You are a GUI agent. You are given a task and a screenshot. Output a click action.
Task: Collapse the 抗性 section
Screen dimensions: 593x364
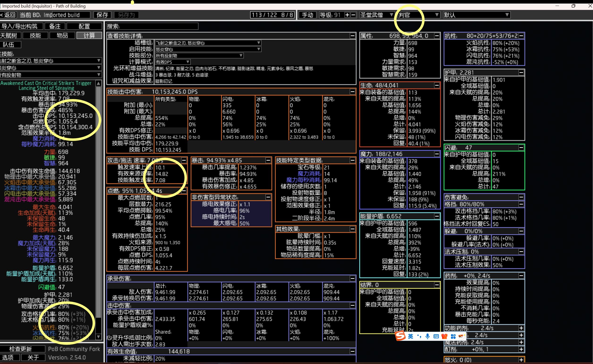521,36
